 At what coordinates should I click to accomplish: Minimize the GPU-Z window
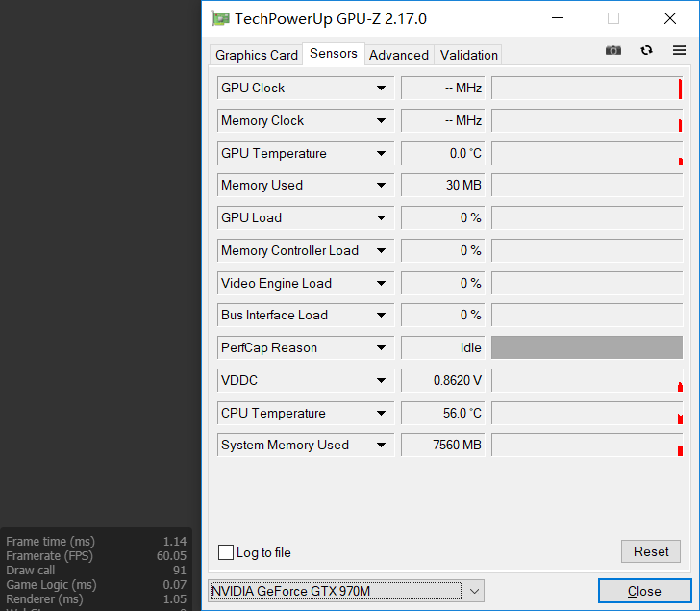click(558, 18)
